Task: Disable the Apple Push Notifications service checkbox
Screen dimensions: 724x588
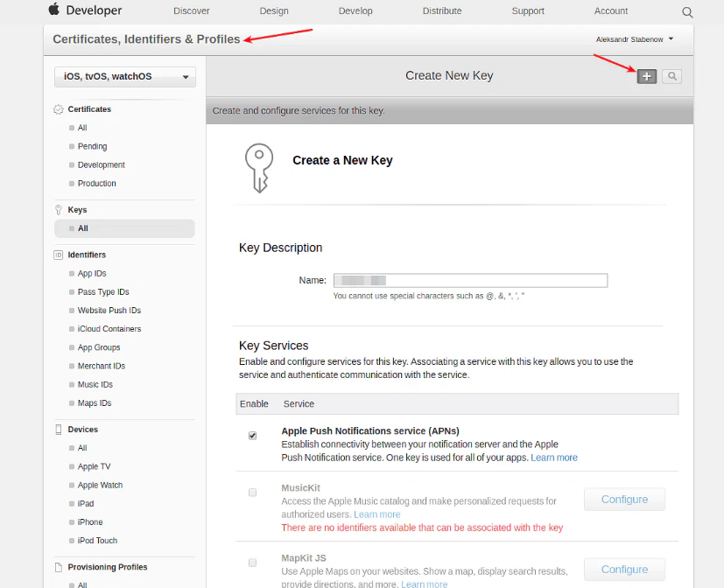Action: pyautogui.click(x=253, y=436)
